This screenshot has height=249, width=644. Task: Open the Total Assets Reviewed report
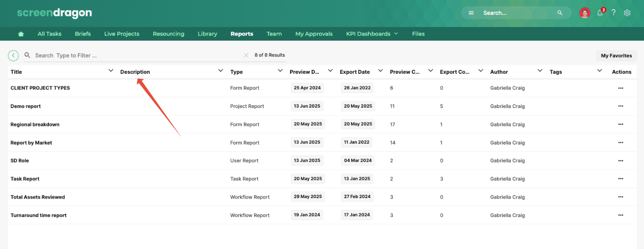(x=38, y=197)
